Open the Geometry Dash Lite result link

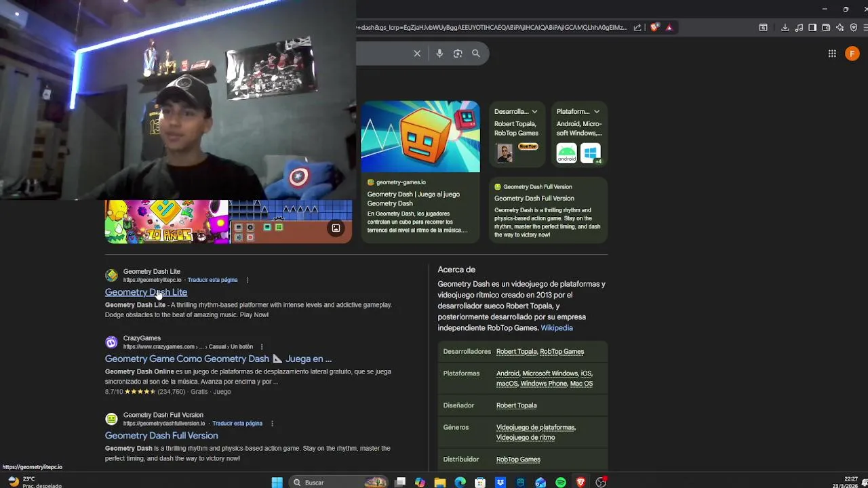pos(146,292)
